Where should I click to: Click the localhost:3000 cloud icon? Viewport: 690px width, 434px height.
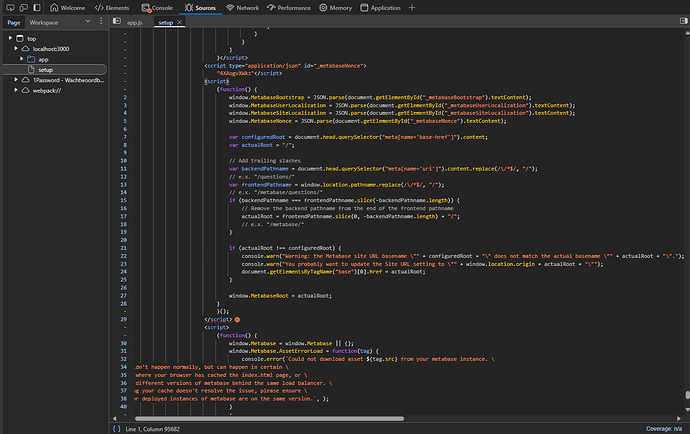(x=26, y=48)
